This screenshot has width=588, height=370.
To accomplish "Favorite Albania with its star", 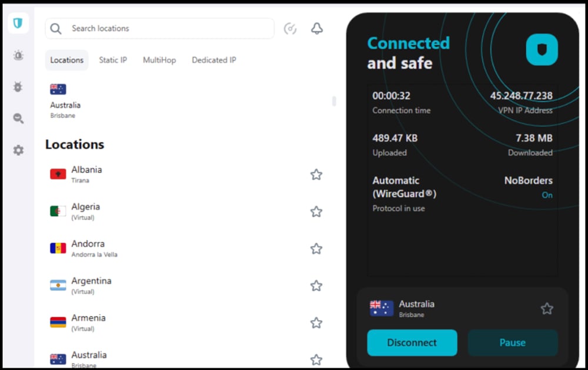I will click(x=316, y=174).
